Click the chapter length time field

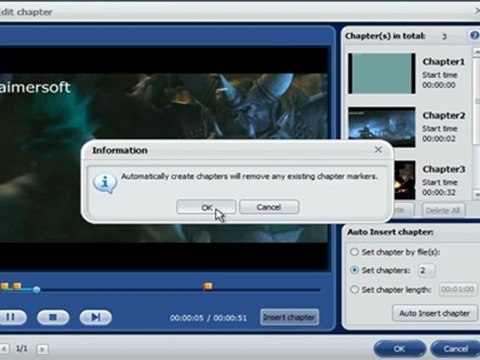(458, 289)
